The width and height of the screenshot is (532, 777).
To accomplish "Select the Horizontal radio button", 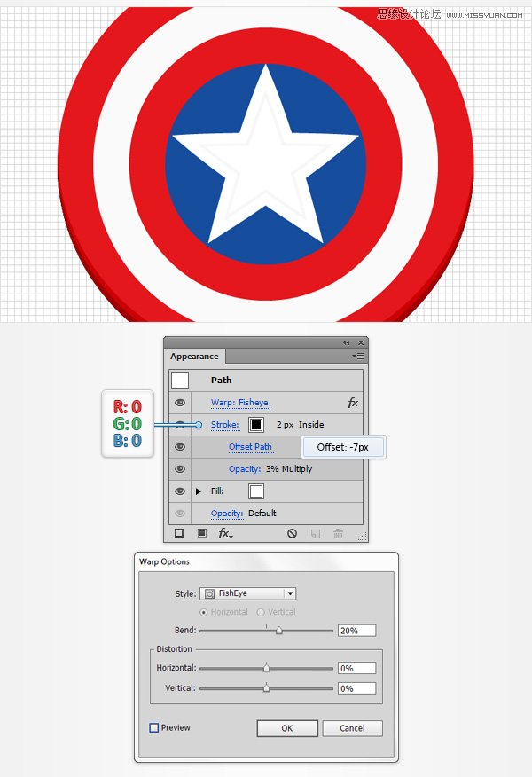I will pos(203,613).
